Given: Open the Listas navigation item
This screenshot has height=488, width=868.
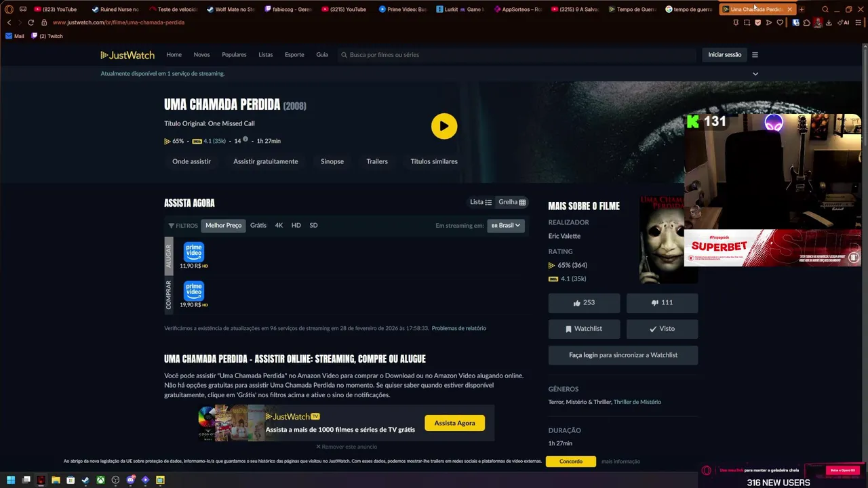Looking at the screenshot, I should pos(265,55).
